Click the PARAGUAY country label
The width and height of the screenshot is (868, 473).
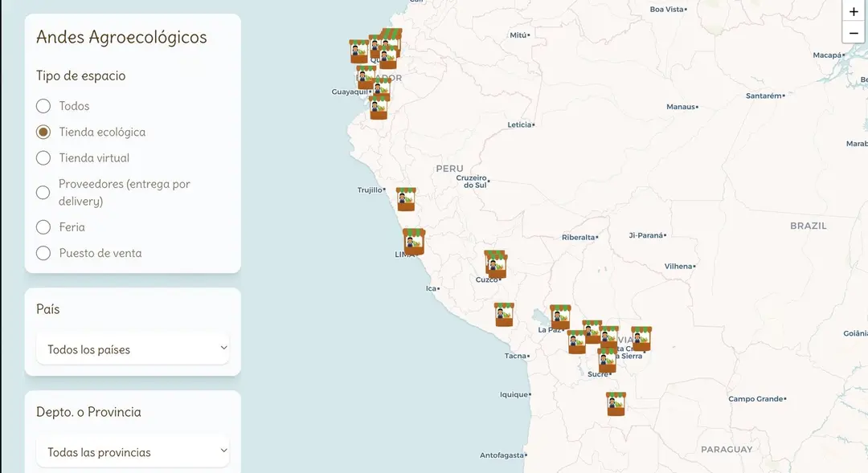tap(727, 449)
